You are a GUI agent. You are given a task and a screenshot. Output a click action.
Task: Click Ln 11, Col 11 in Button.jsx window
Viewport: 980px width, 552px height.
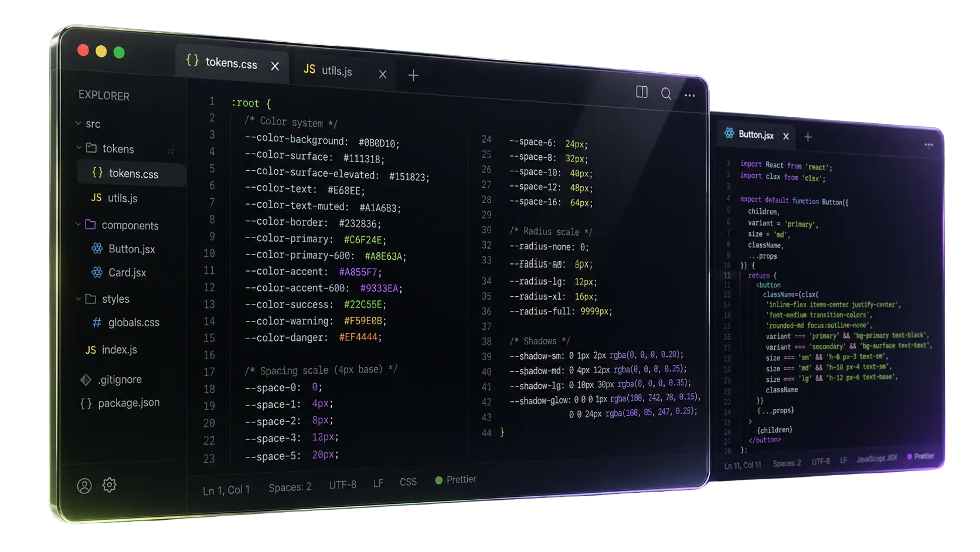[743, 465]
